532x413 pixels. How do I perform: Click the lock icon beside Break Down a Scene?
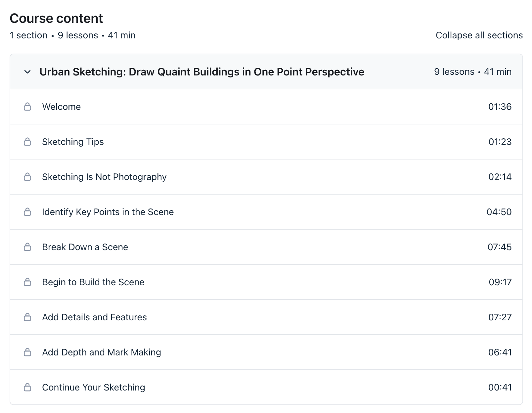[x=27, y=247]
